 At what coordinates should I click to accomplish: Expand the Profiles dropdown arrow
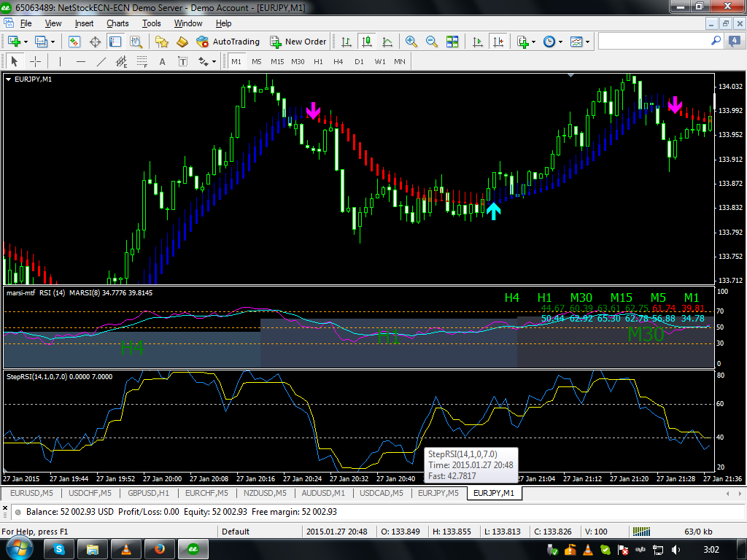click(x=52, y=42)
